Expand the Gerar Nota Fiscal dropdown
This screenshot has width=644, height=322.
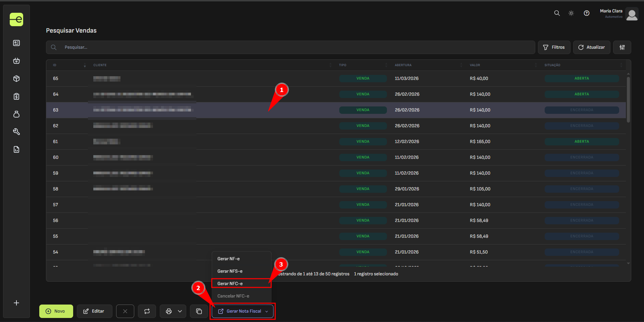266,311
